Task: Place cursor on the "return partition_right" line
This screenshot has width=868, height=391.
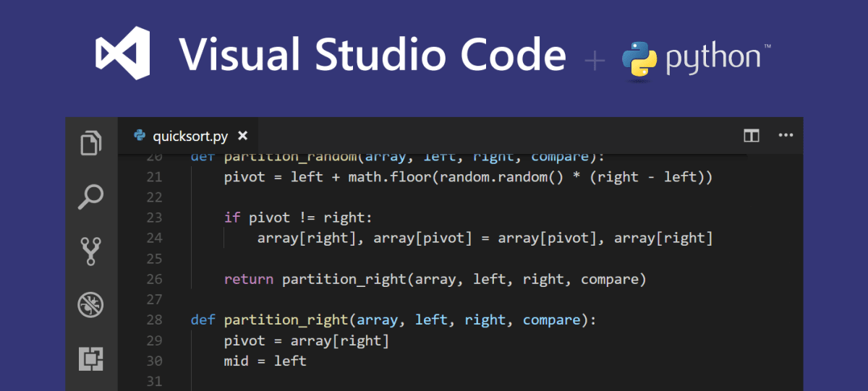Action: (x=435, y=279)
